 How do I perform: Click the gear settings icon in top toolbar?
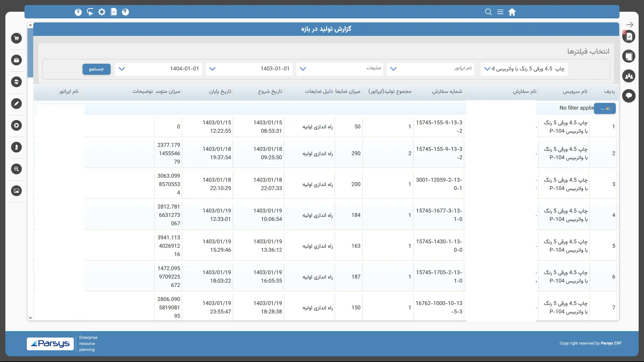tap(102, 12)
